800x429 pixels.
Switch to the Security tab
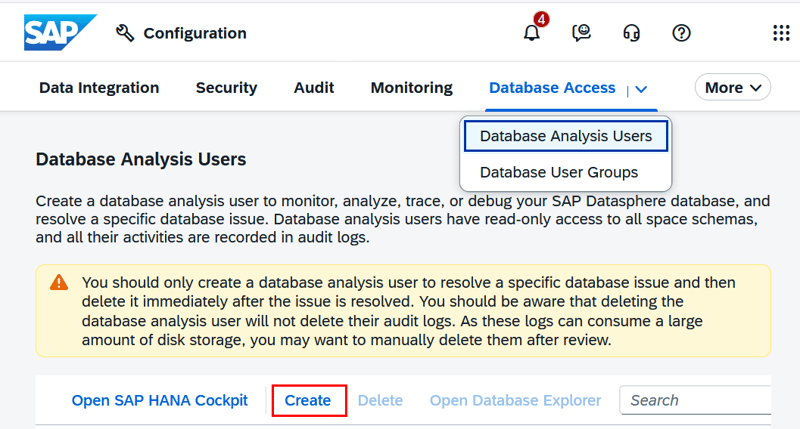(x=227, y=88)
